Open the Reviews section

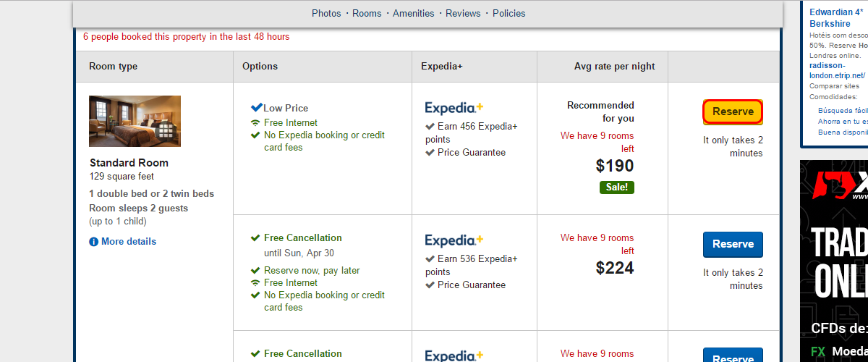point(464,14)
